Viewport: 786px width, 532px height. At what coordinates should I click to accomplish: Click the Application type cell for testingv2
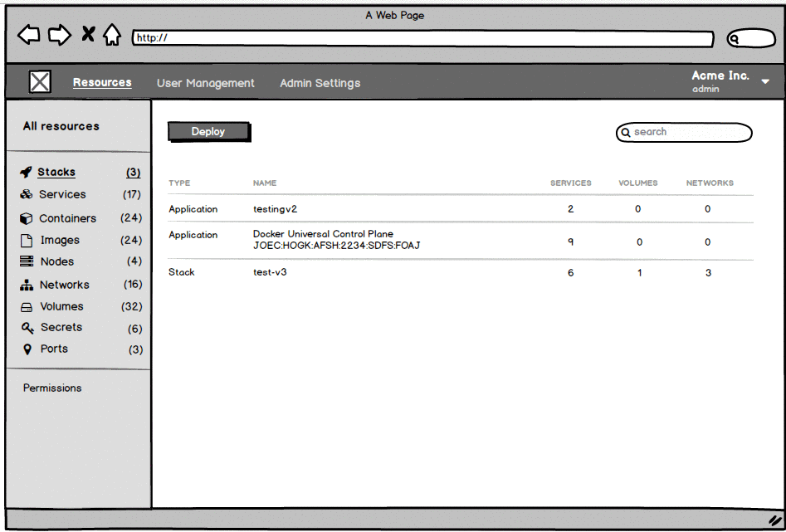(193, 210)
